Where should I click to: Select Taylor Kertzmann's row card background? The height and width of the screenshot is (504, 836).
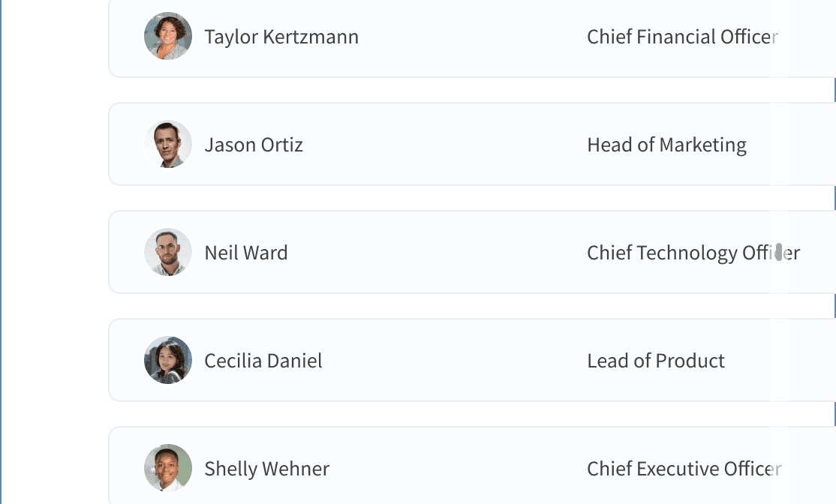pyautogui.click(x=472, y=37)
